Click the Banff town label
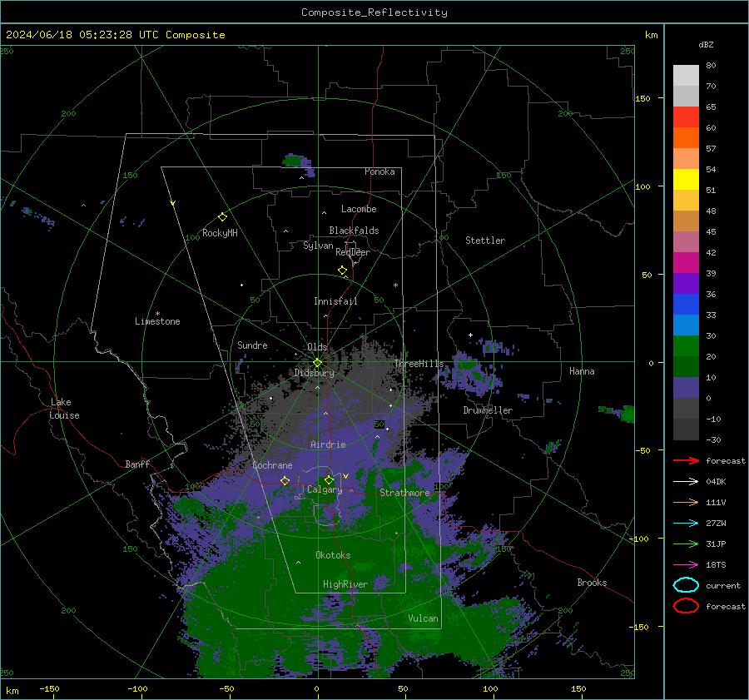749x700 pixels. pos(137,464)
